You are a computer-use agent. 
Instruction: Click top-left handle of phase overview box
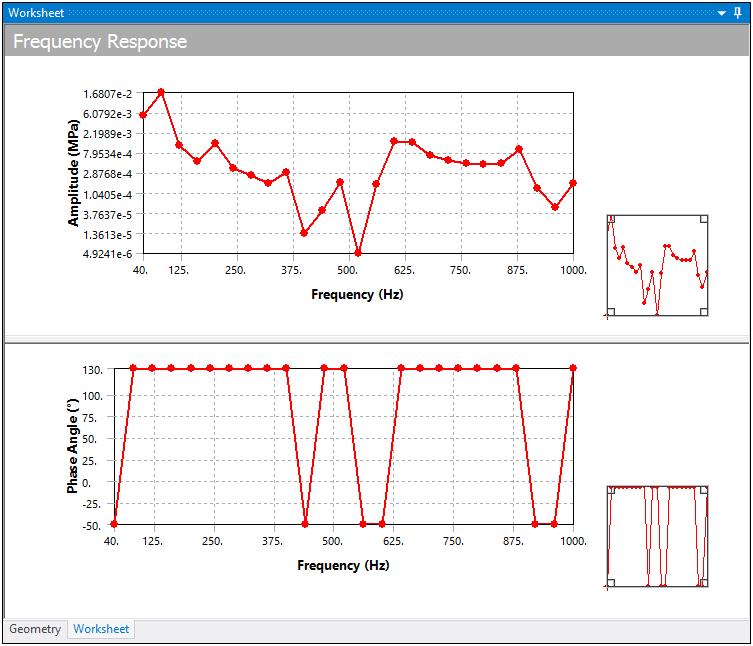point(610,490)
